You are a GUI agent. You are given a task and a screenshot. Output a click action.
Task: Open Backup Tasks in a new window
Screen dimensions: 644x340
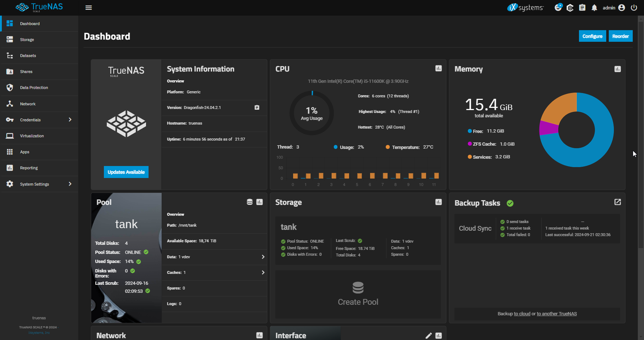click(617, 202)
